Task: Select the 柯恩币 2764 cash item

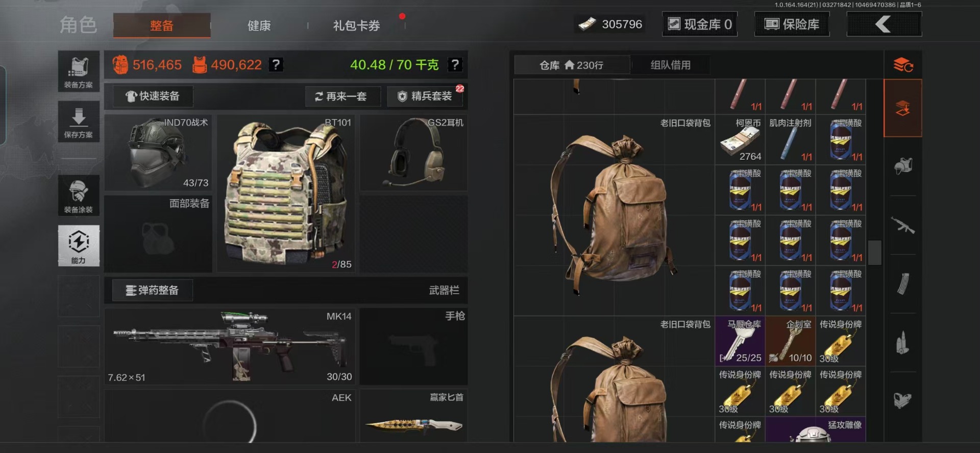Action: 740,139
